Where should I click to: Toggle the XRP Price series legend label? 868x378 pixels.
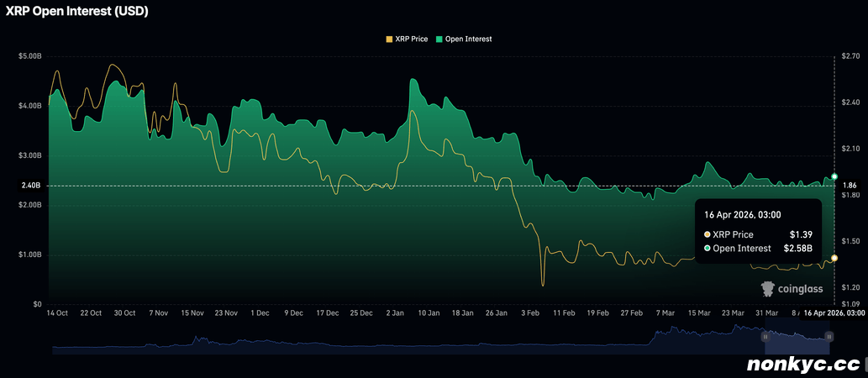(x=412, y=39)
